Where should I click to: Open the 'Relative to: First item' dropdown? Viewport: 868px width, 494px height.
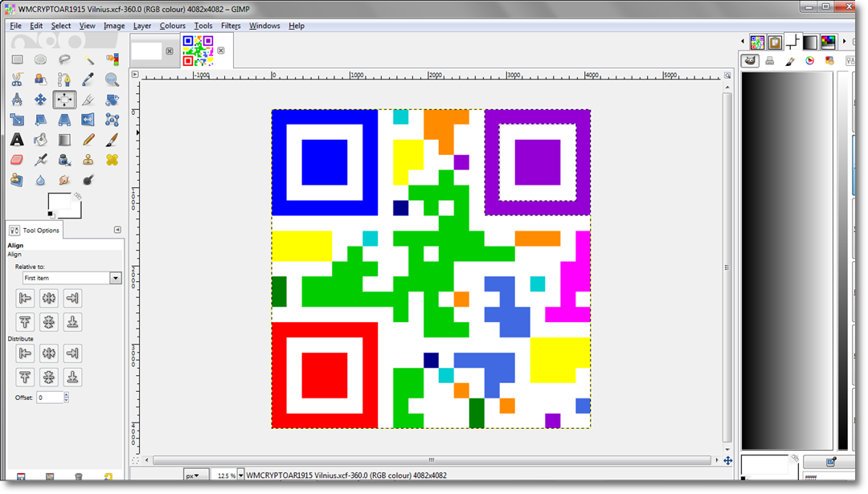click(72, 278)
